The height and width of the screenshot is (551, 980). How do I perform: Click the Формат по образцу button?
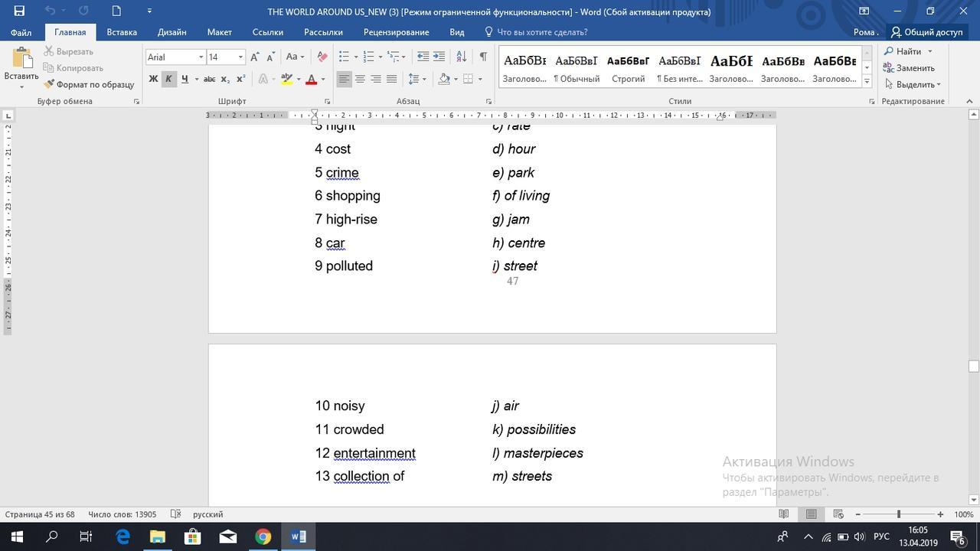point(89,84)
